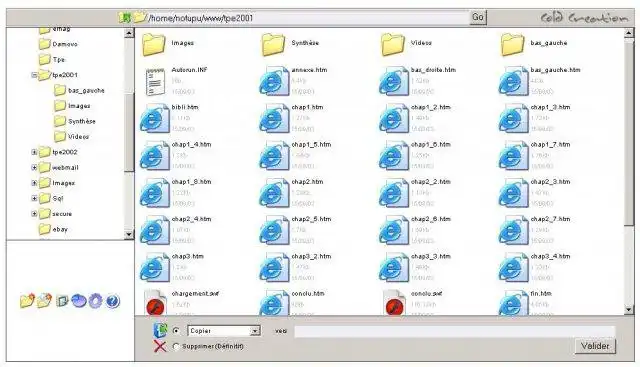640x367 pixels.
Task: Click the fin.htm file name
Action: pyautogui.click(x=541, y=294)
